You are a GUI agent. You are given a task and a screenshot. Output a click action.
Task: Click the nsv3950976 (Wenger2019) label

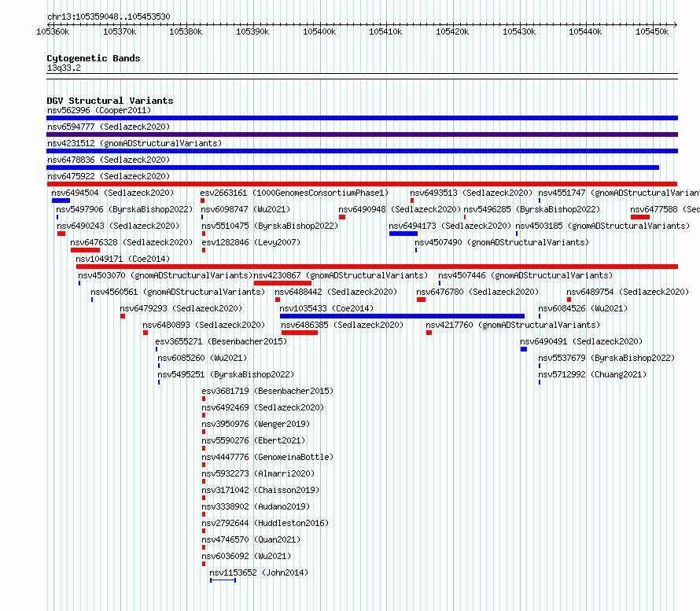256,424
